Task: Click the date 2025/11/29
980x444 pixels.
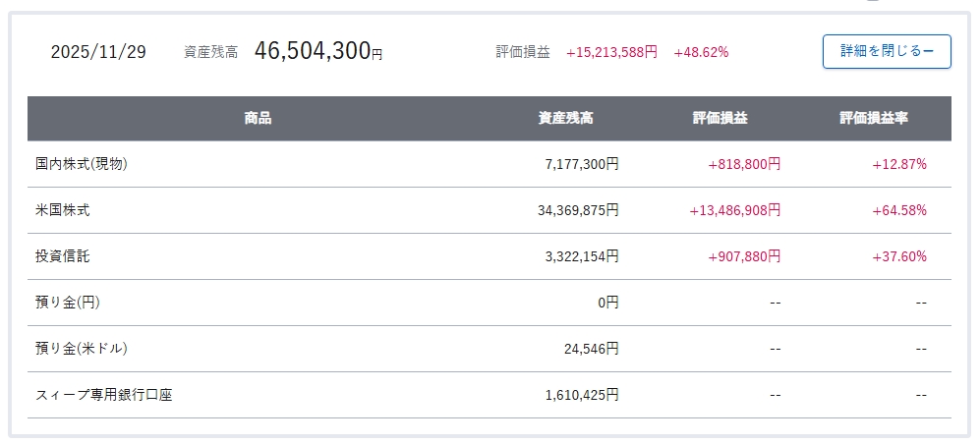Action: pyautogui.click(x=98, y=52)
